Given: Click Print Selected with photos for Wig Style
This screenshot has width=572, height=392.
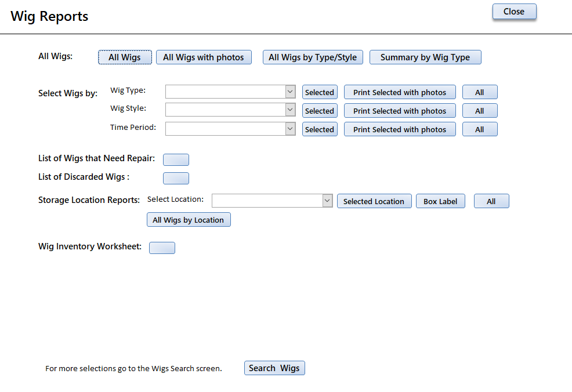Looking at the screenshot, I should (400, 111).
